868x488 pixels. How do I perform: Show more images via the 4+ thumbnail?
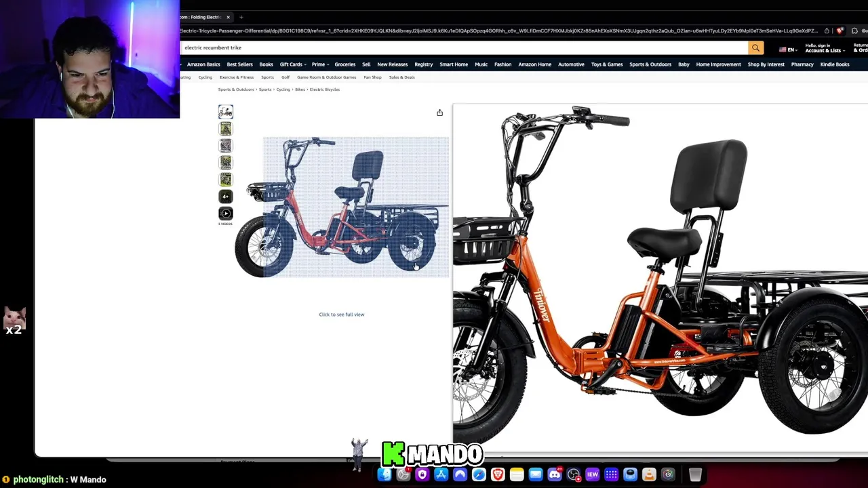point(226,197)
